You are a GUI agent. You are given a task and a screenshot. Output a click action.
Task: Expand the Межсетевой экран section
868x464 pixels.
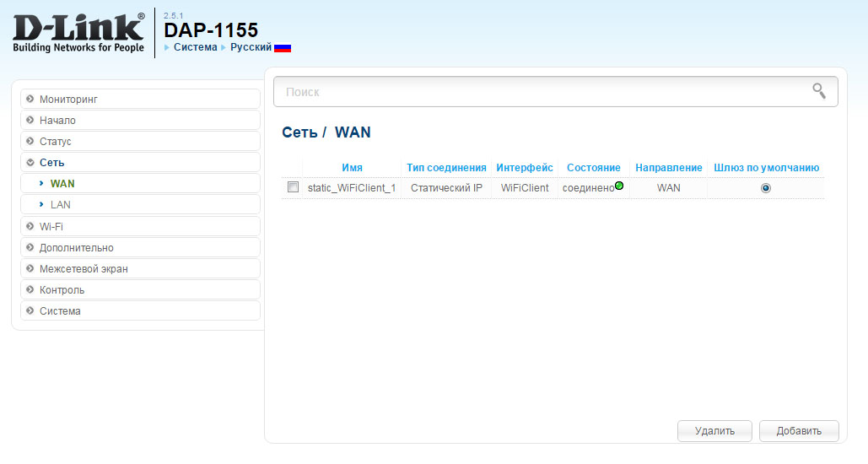84,269
